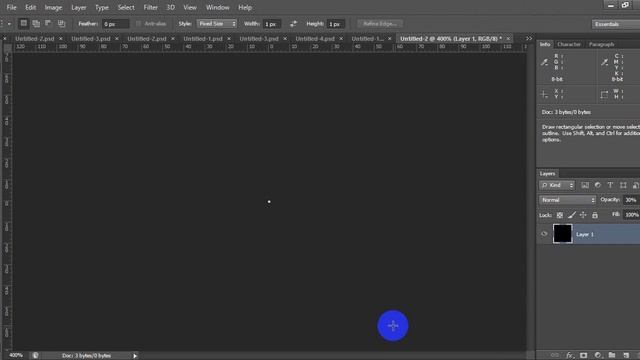Filter layers by adjustment layers icon
The height and width of the screenshot is (360, 640).
click(x=598, y=185)
